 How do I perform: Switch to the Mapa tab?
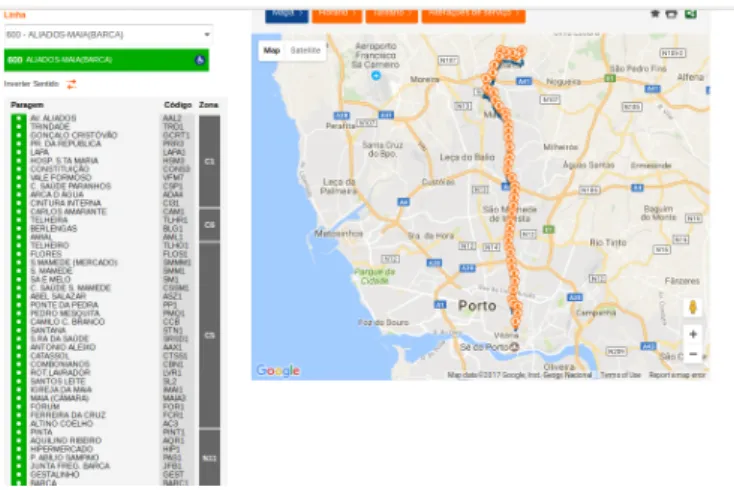(286, 15)
